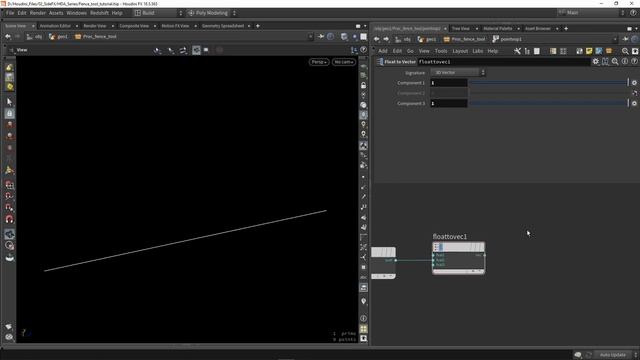Image resolution: width=640 pixels, height=360 pixels.
Task: Open the Poly Modeling shelf dropdown
Action: [x=211, y=13]
